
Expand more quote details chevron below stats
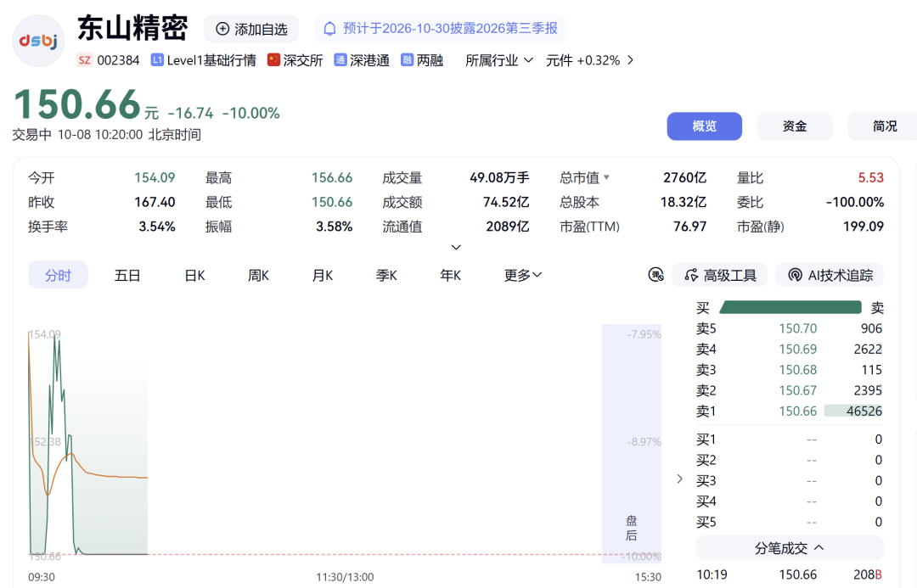[x=456, y=247]
